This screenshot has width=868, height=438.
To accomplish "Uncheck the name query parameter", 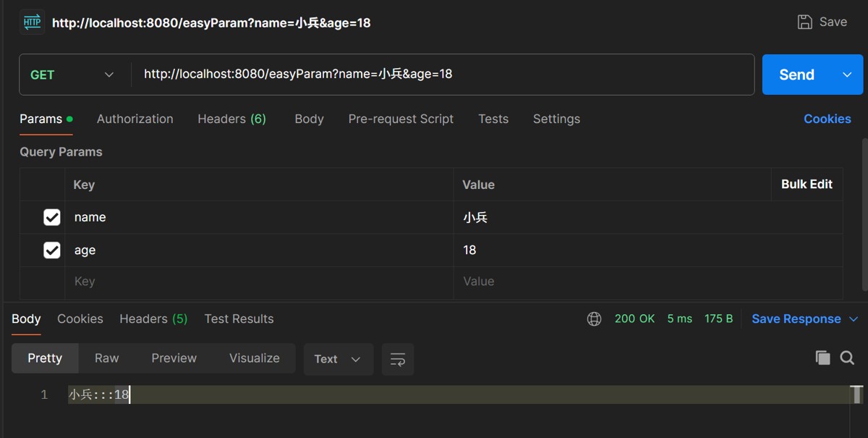I will [52, 217].
